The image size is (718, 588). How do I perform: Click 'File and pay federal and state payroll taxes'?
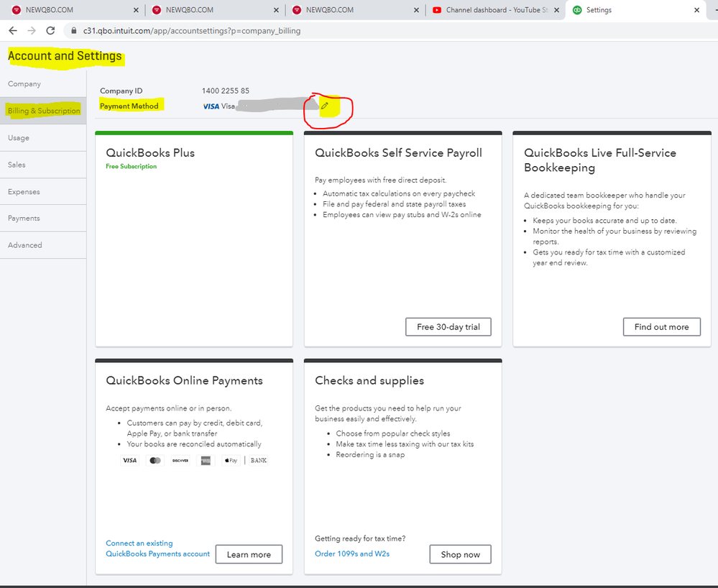coord(395,204)
